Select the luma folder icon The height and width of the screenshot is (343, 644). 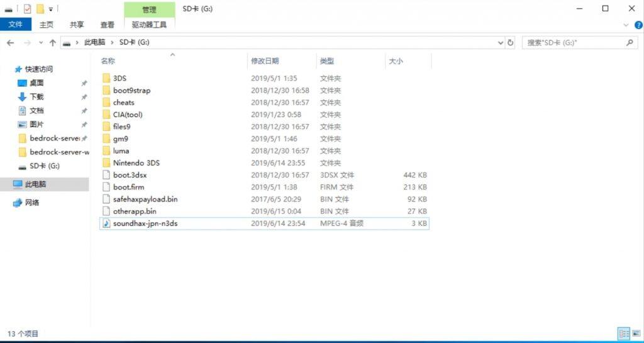coord(106,151)
